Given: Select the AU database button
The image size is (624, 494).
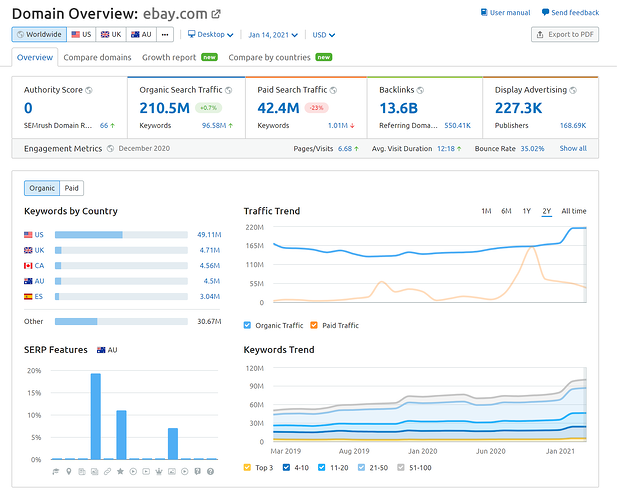Looking at the screenshot, I should 141,35.
